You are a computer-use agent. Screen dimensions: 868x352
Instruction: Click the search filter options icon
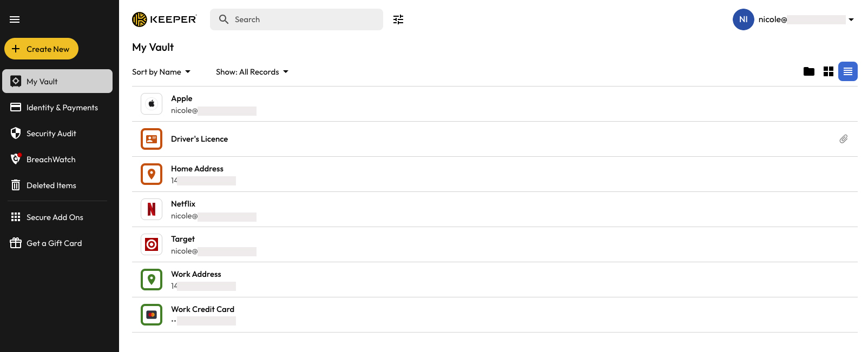tap(398, 19)
